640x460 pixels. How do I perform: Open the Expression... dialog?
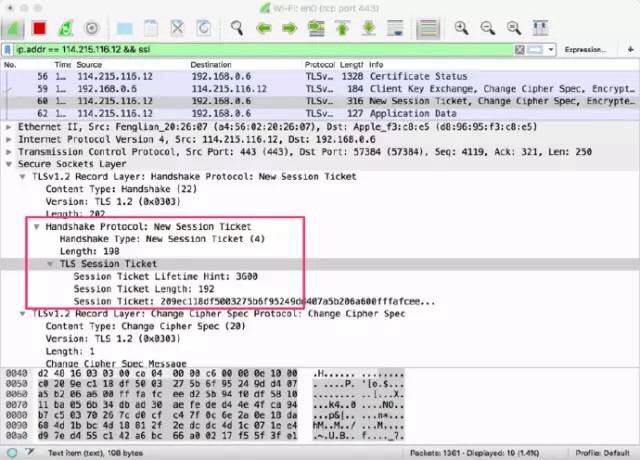coord(585,49)
